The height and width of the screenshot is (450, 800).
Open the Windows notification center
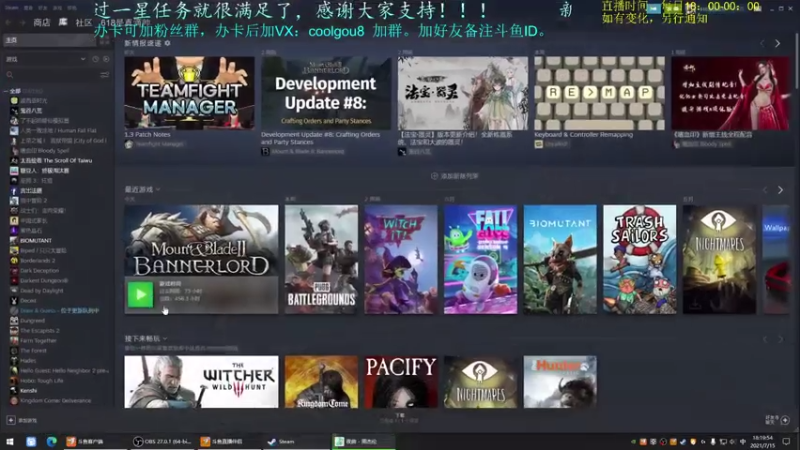point(786,441)
